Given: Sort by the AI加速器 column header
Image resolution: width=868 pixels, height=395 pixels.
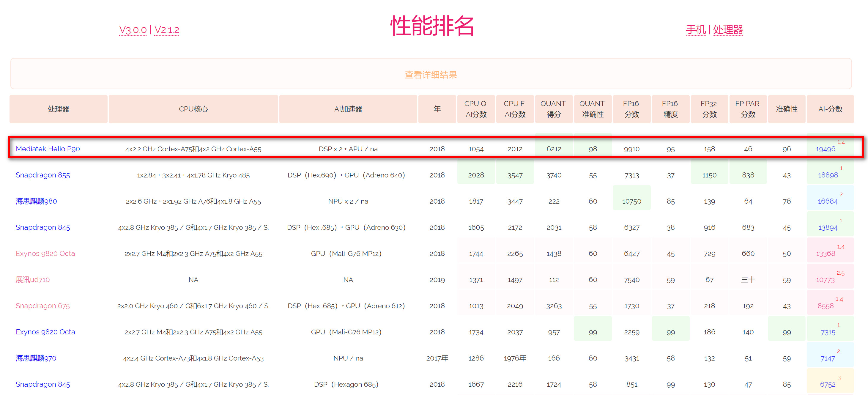Looking at the screenshot, I should [x=348, y=109].
